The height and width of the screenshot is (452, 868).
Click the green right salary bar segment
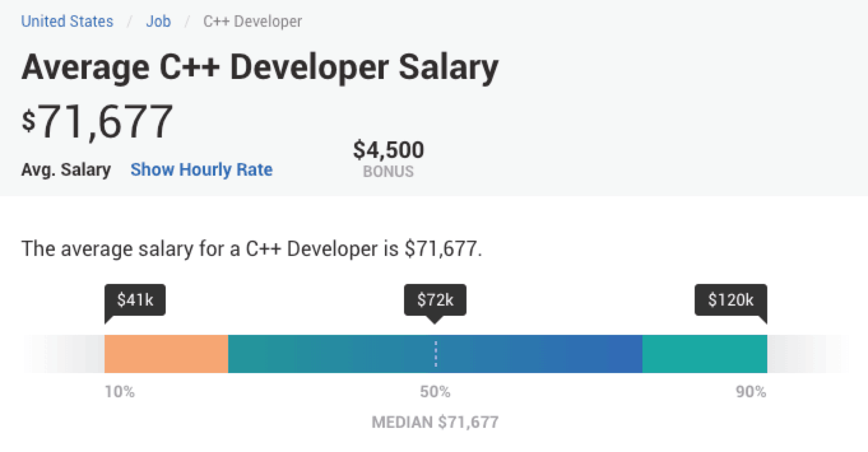click(x=704, y=353)
